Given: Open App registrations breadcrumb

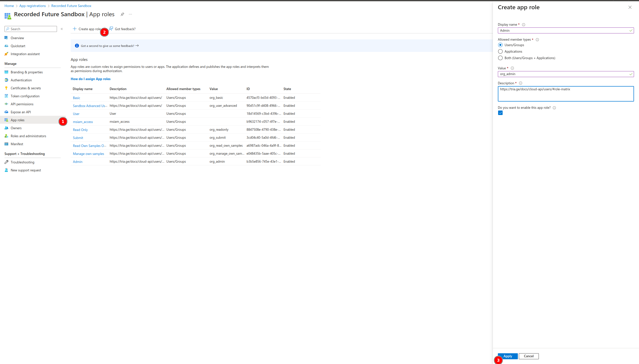Looking at the screenshot, I should point(32,6).
